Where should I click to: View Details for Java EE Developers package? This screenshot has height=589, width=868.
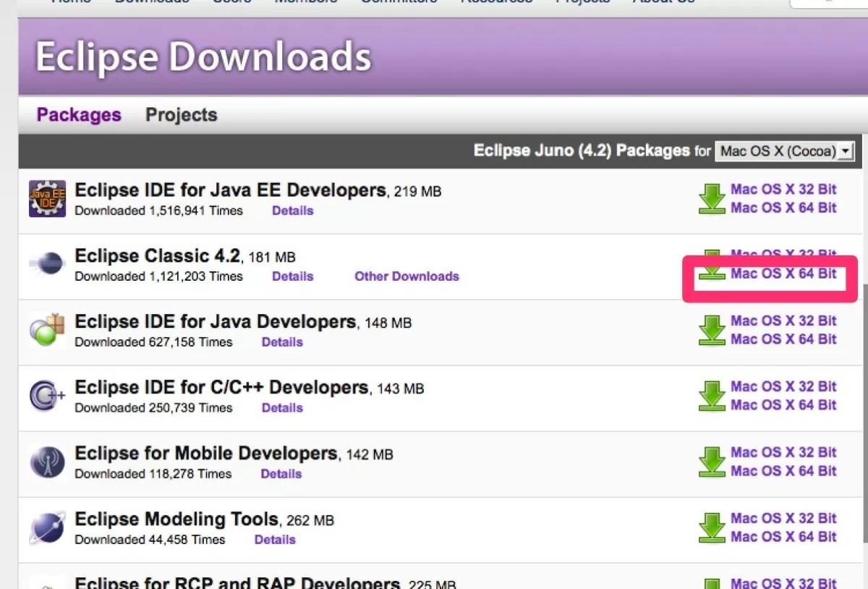coord(293,211)
